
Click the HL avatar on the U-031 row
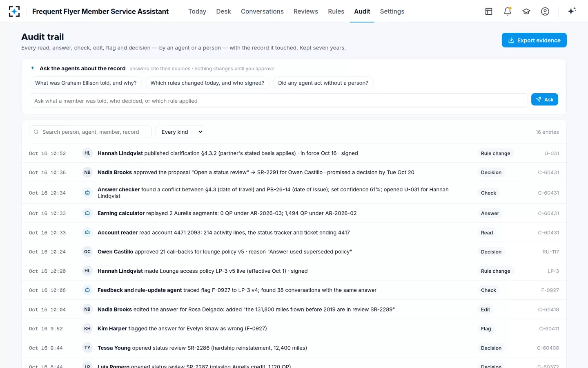[87, 153]
